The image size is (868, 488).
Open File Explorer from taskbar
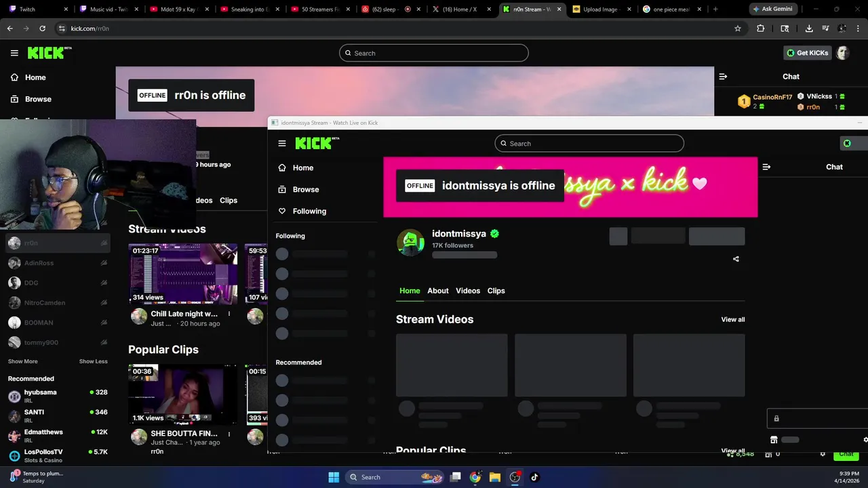click(x=495, y=477)
